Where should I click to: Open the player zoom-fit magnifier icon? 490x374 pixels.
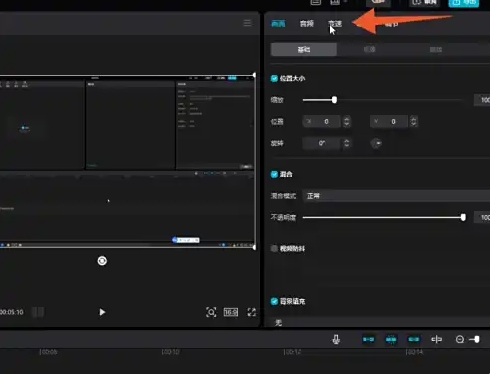click(x=211, y=312)
